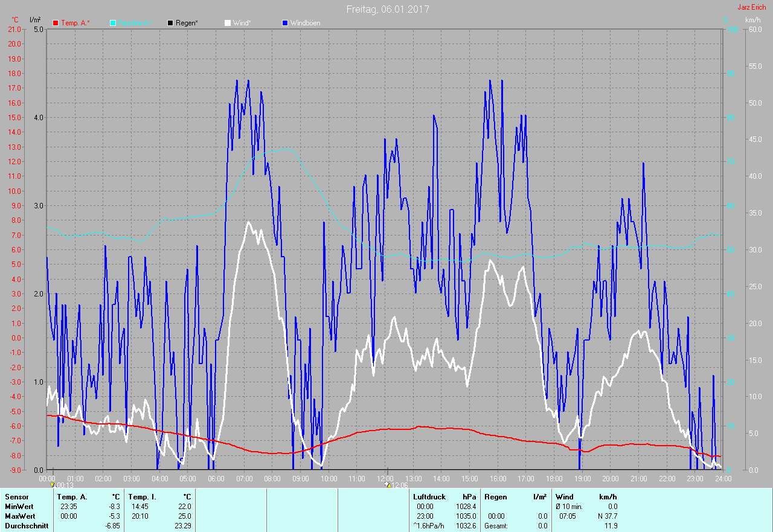Select the Temp. A. legend label
This screenshot has width=773, height=532.
(75, 23)
